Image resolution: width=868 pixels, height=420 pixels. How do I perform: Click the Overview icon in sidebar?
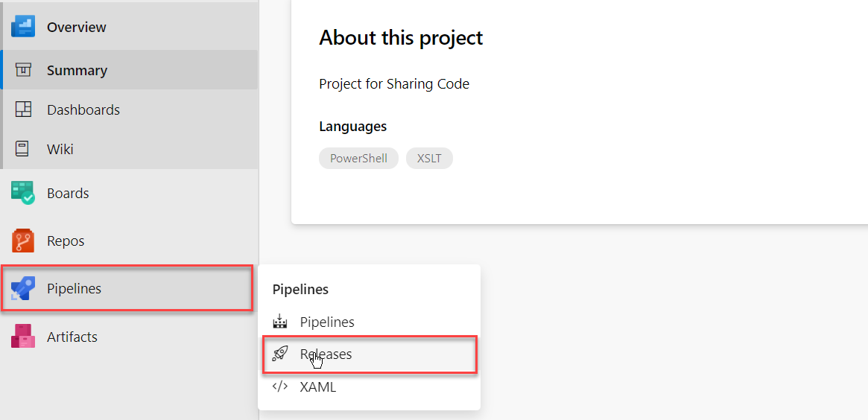[x=23, y=27]
